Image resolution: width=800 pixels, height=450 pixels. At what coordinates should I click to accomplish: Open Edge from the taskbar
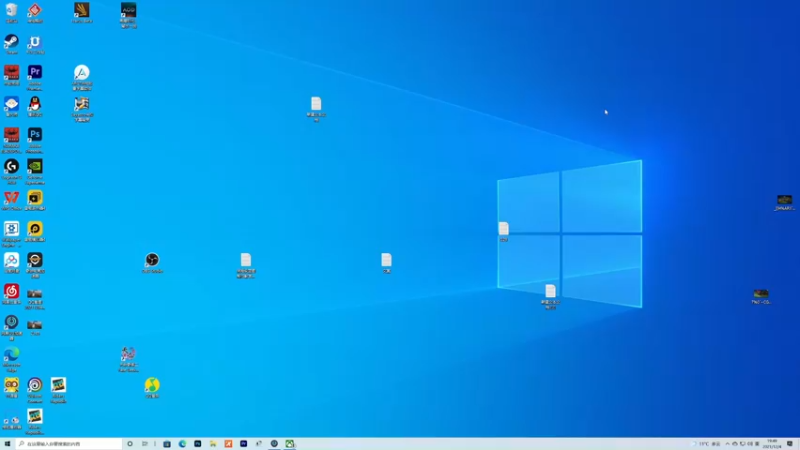coord(182,444)
